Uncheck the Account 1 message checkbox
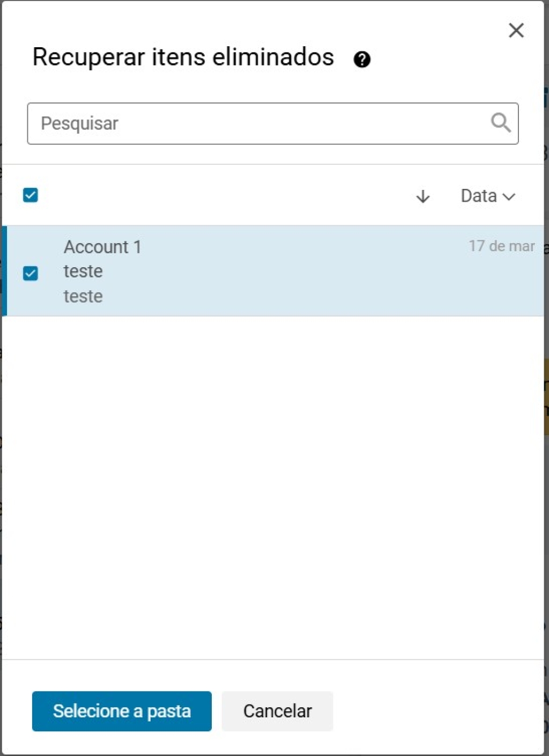 pos(31,273)
